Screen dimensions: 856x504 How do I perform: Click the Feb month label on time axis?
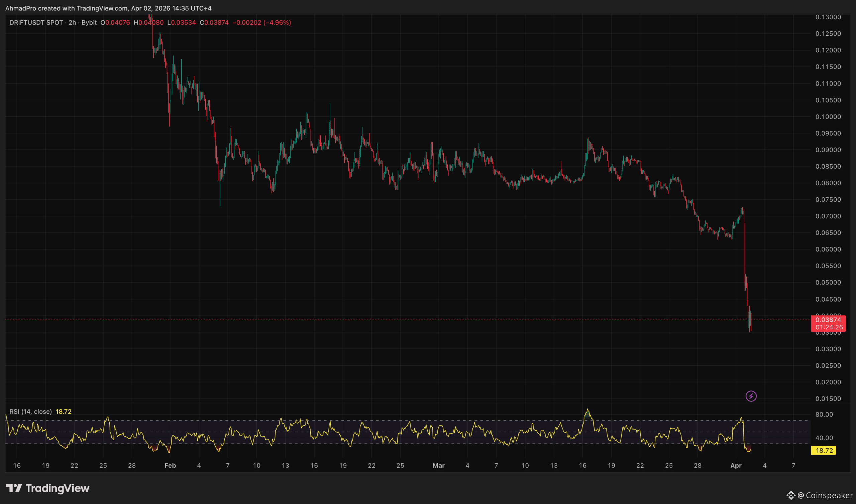170,465
